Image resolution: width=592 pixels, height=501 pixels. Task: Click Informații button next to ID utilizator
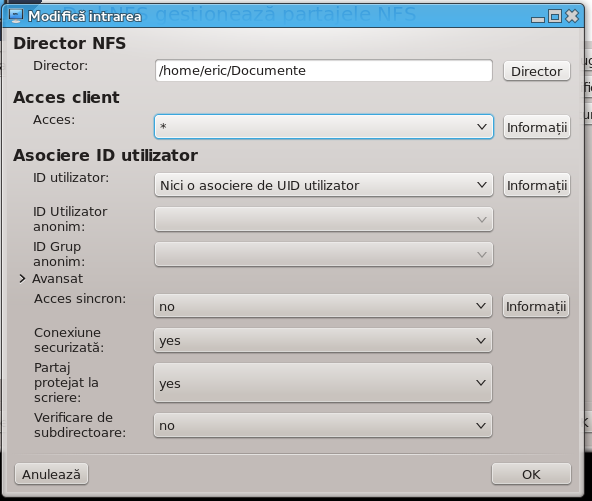536,185
